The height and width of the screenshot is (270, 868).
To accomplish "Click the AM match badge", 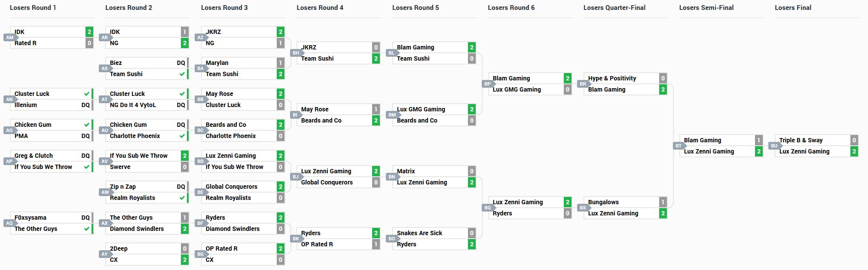I will pyautogui.click(x=9, y=37).
